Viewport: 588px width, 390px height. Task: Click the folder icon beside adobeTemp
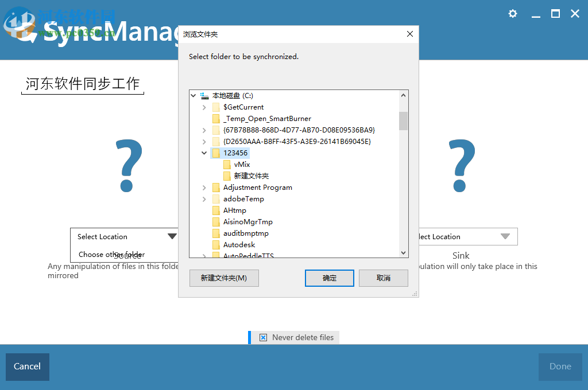click(216, 198)
